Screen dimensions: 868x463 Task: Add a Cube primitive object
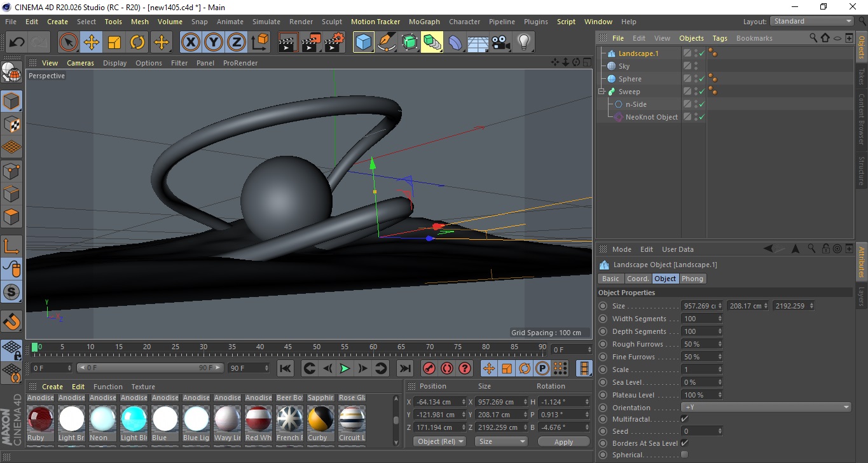(364, 43)
